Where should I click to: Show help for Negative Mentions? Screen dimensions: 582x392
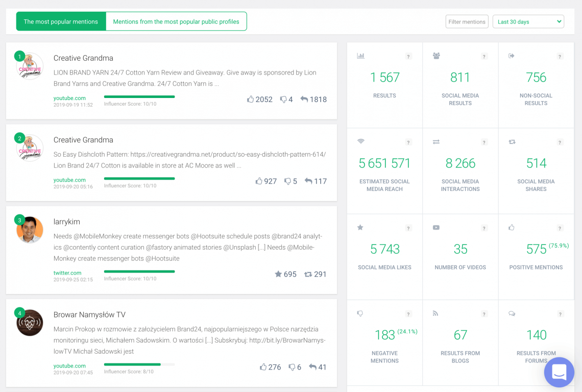pos(408,314)
